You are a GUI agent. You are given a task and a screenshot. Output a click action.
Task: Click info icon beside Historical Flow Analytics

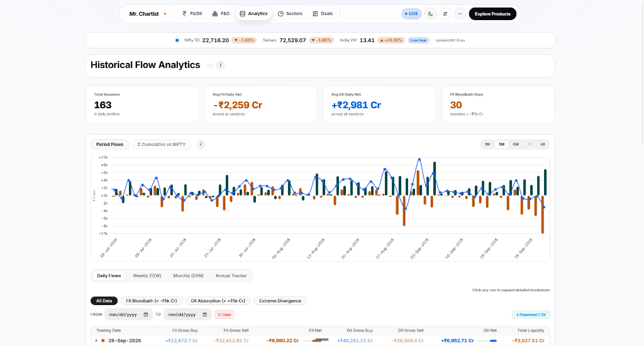221,65
